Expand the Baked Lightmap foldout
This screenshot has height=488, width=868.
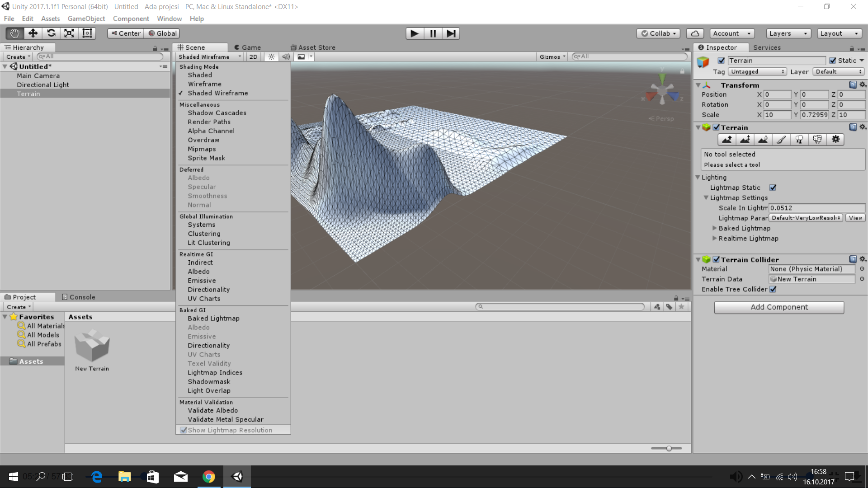pyautogui.click(x=715, y=228)
